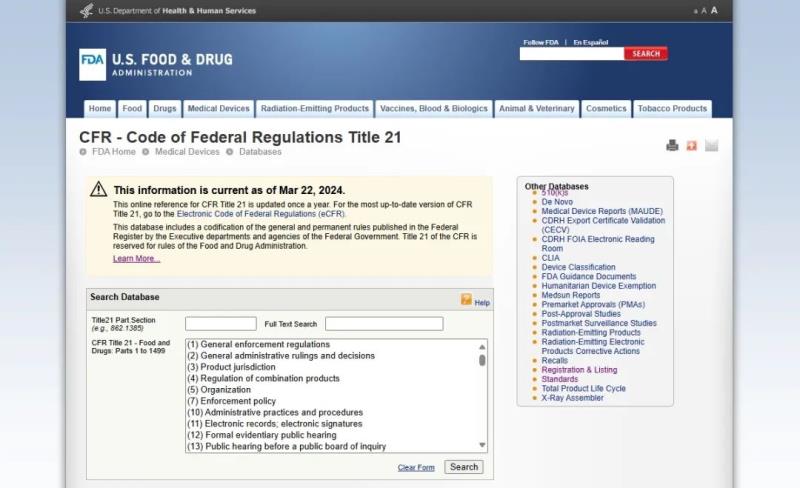The image size is (800, 488).
Task: Click the HHS eagle logo
Action: [x=87, y=11]
